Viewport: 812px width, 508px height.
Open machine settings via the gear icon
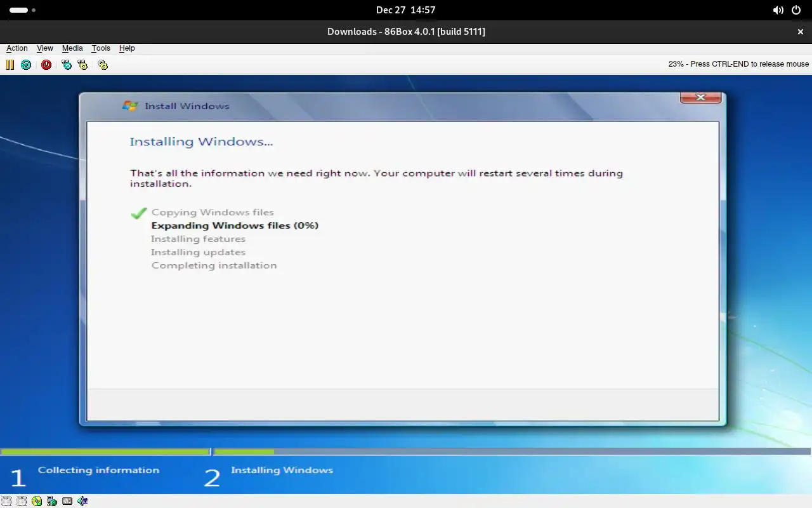pos(103,65)
